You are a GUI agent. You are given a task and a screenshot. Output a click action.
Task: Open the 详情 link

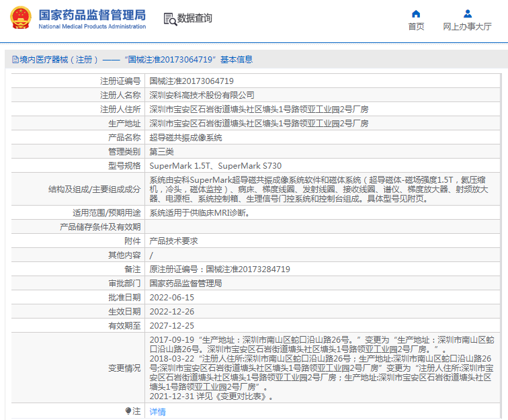click(157, 411)
